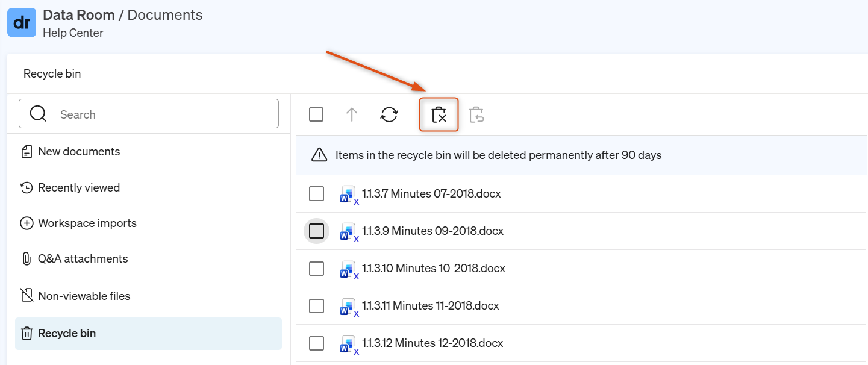Click the search magnifier icon
The height and width of the screenshot is (365, 868).
(38, 114)
